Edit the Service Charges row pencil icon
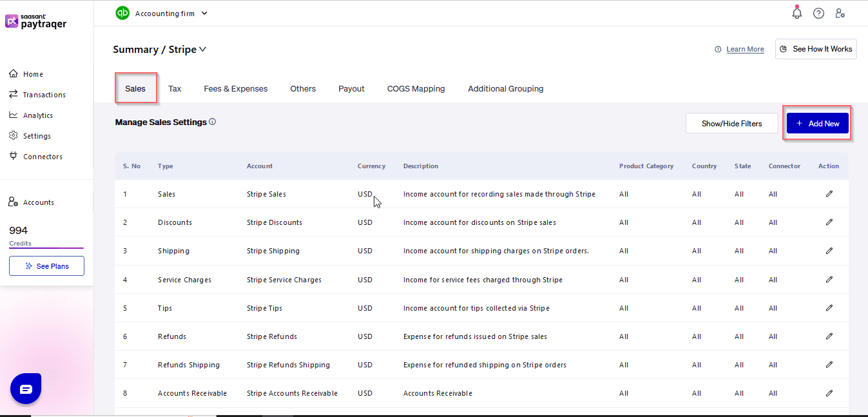Screen dimensions: 868x417 [x=829, y=279]
